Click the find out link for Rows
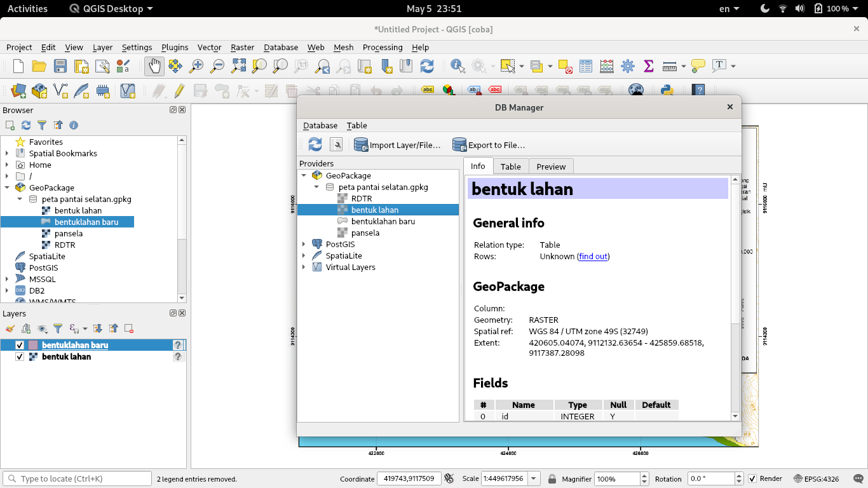868x488 pixels. [x=593, y=257]
